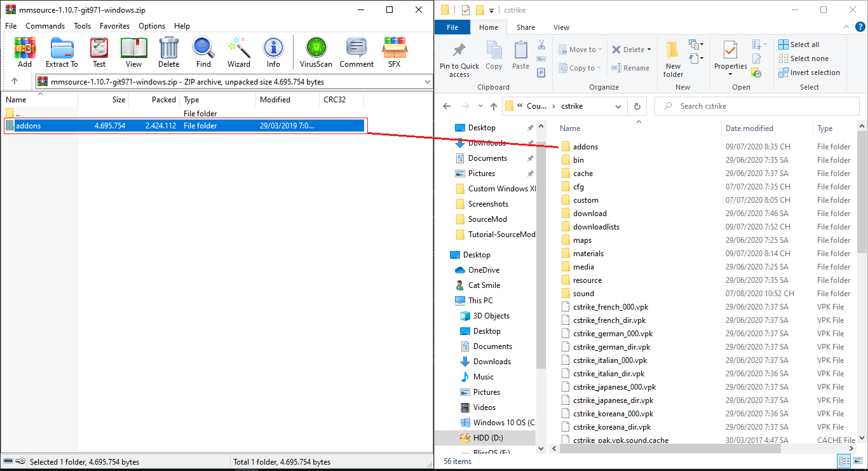The height and width of the screenshot is (471, 868).
Task: Click Extract To in WinRAR toolbar
Action: click(x=62, y=52)
